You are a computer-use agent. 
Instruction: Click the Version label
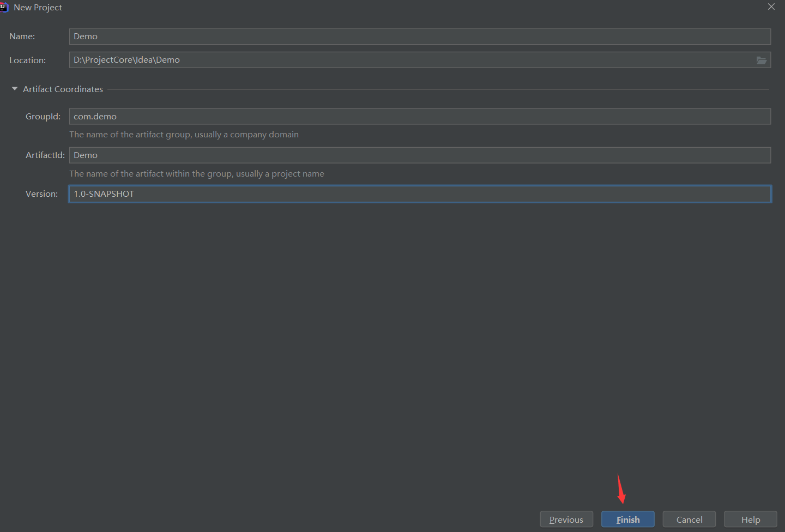[x=41, y=194]
